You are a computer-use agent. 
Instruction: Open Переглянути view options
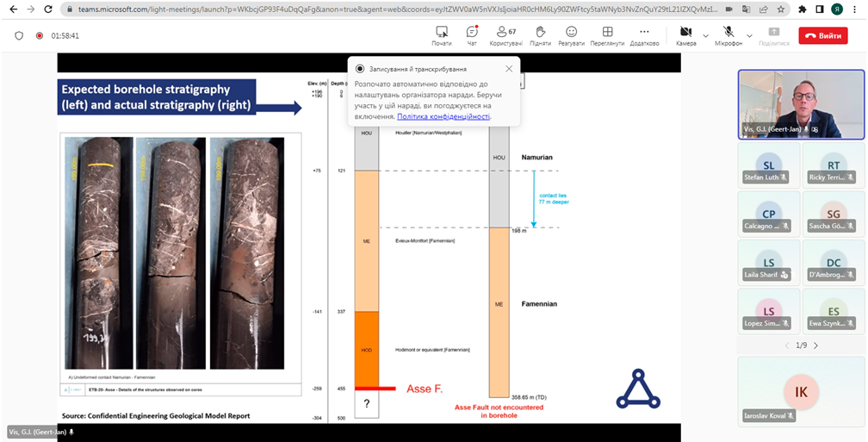pos(607,35)
